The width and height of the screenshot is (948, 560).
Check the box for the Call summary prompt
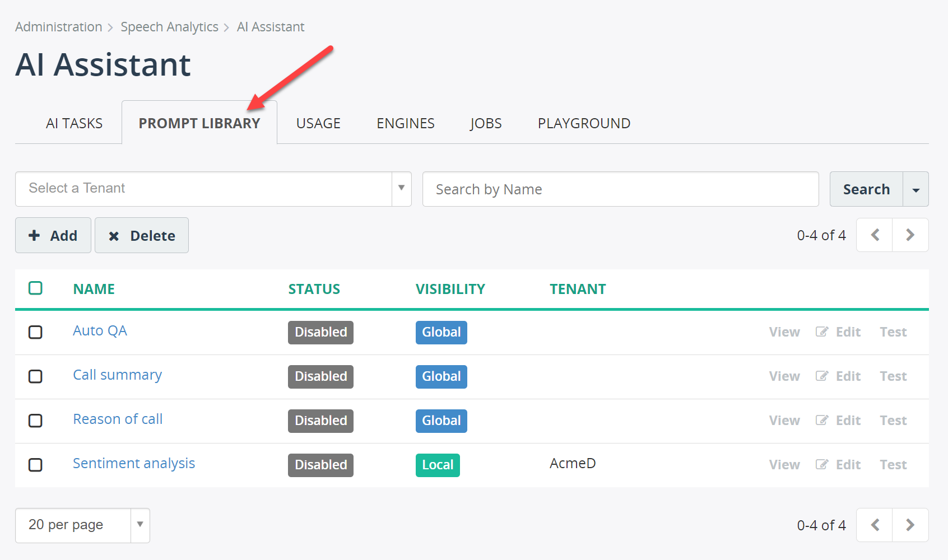(x=35, y=376)
